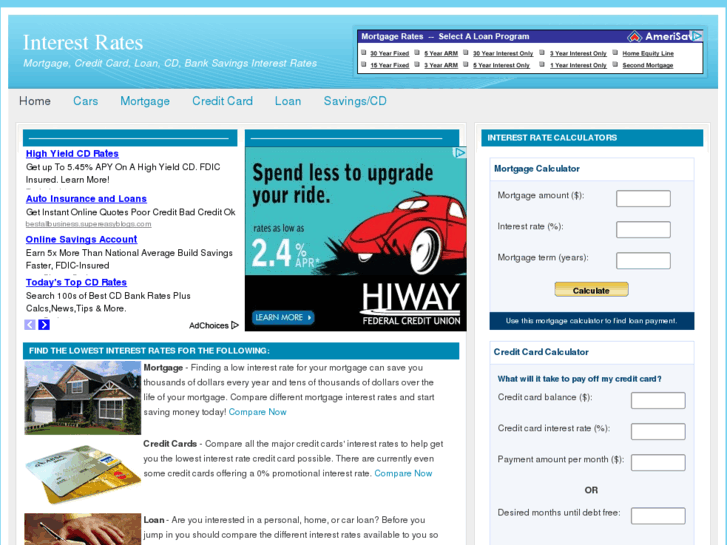Focus the Credit card balance ($) field
This screenshot has width=727, height=545.
tap(658, 400)
